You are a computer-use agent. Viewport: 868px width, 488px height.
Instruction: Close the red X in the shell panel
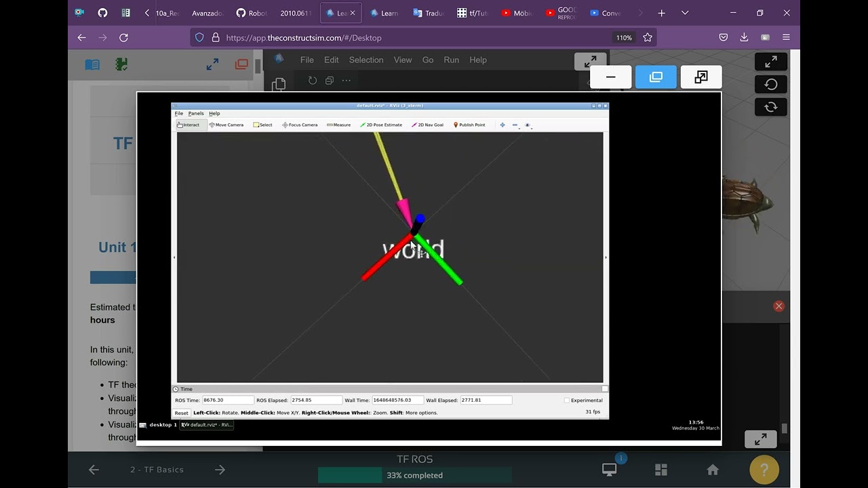778,306
